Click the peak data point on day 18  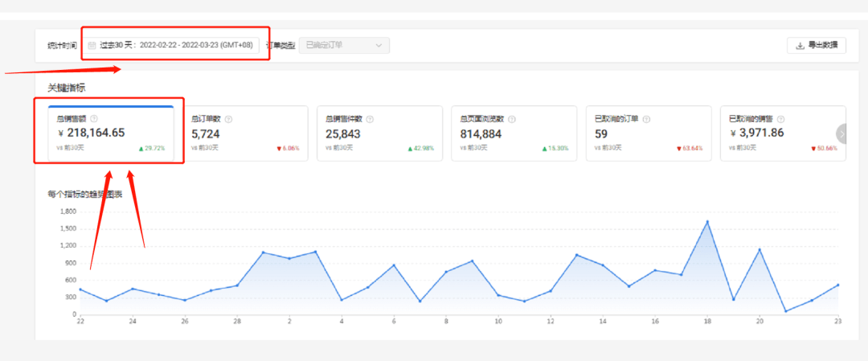pos(707,222)
